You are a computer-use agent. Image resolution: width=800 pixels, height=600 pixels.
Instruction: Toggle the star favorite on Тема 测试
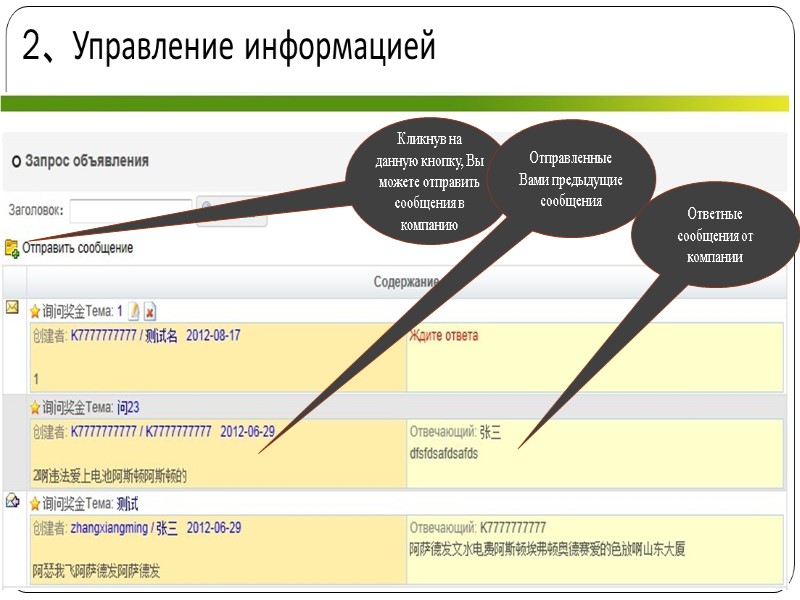click(34, 502)
